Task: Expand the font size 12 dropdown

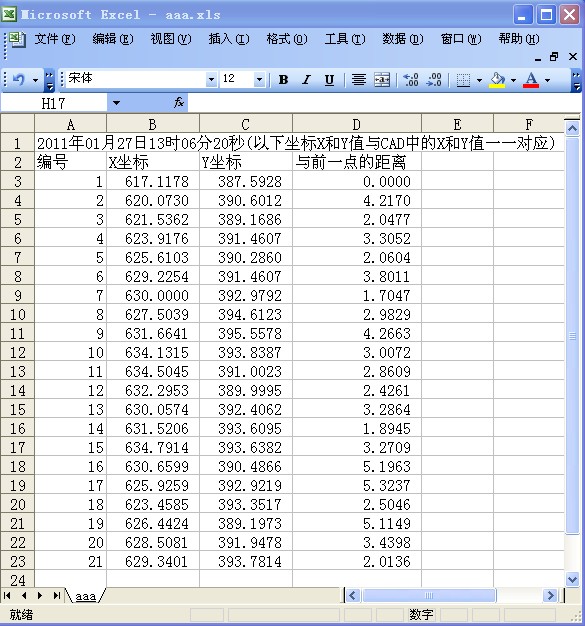Action: [259, 79]
